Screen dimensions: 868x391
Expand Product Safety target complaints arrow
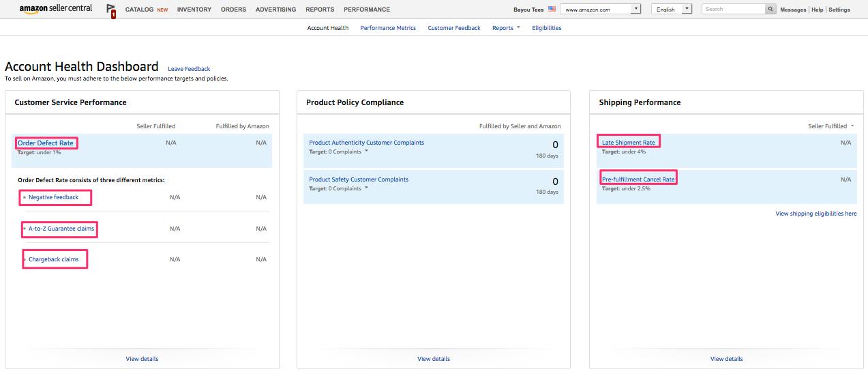pos(366,188)
